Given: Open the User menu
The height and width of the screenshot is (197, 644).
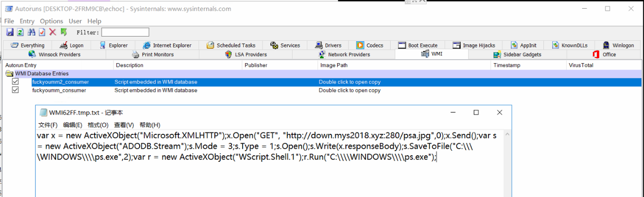Looking at the screenshot, I should (x=75, y=21).
